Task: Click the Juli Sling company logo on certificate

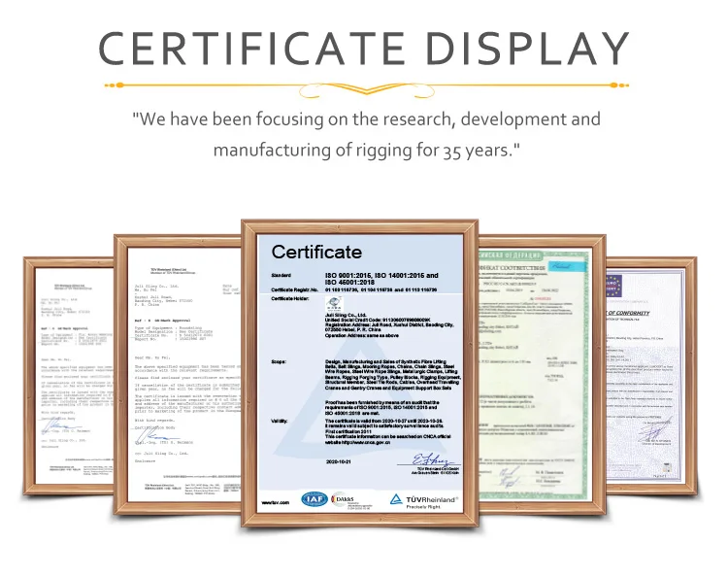Action: [334, 305]
